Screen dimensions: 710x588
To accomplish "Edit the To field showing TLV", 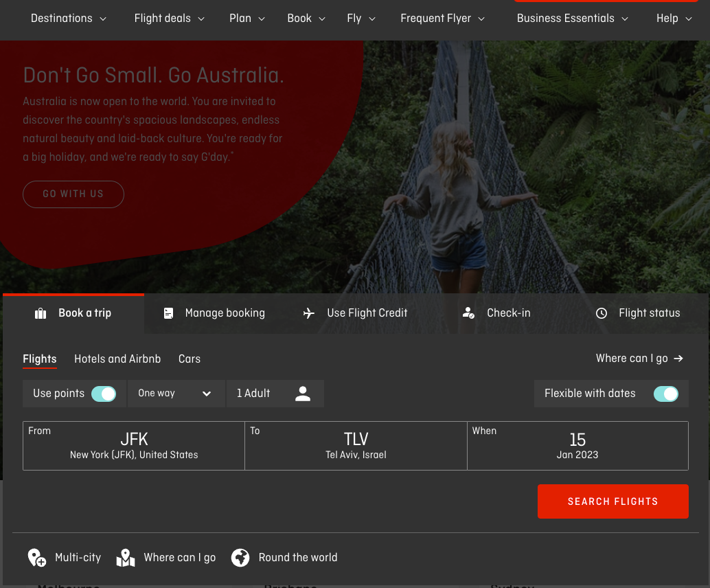I will pyautogui.click(x=356, y=446).
